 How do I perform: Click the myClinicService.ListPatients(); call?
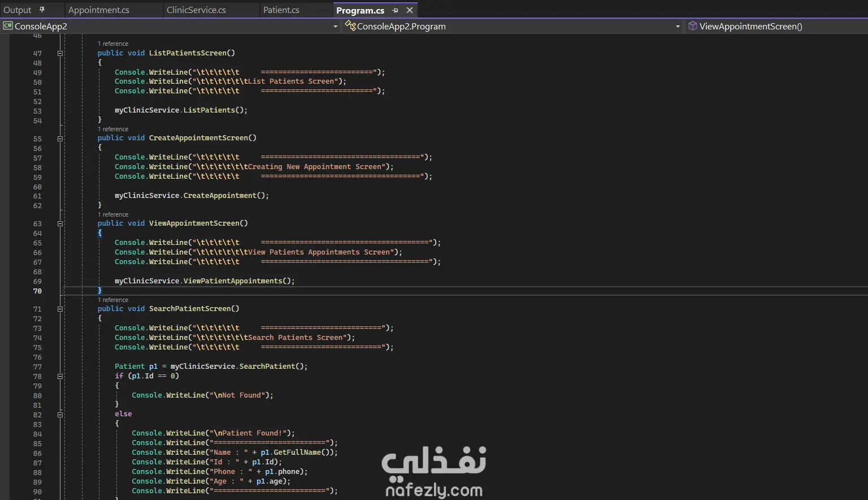(x=181, y=110)
